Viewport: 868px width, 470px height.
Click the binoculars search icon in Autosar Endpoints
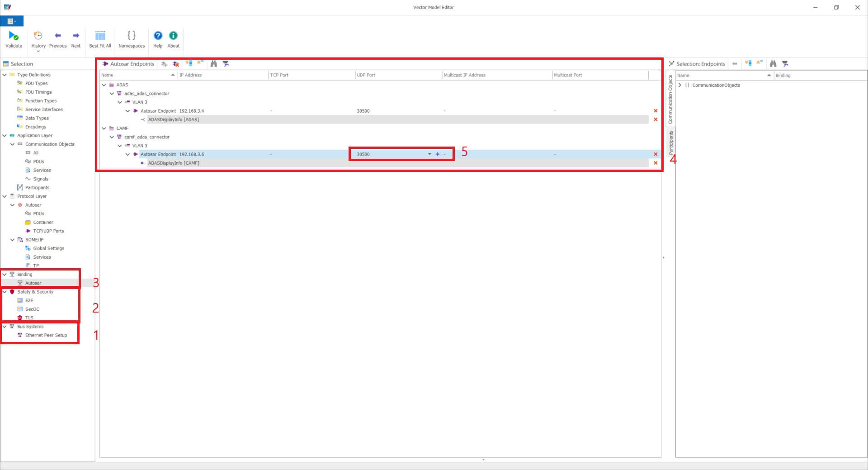214,64
